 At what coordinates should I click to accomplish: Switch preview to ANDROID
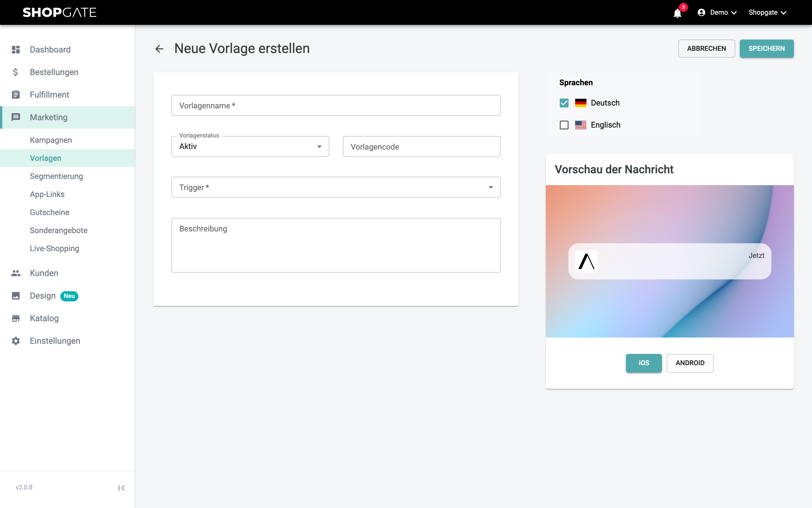pyautogui.click(x=690, y=363)
